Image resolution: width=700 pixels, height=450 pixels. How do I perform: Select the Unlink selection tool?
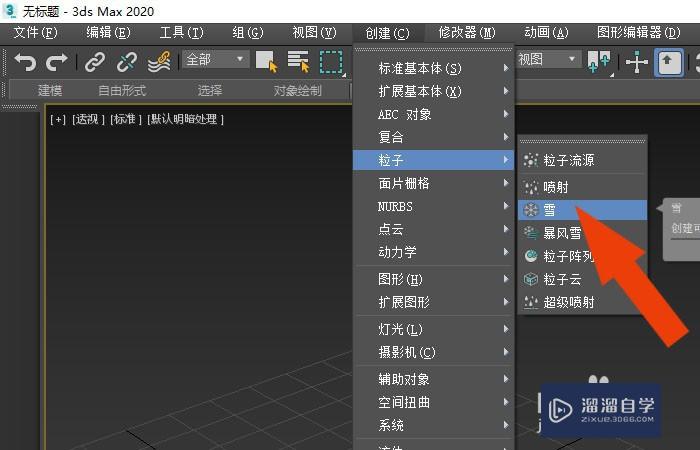pyautogui.click(x=127, y=62)
